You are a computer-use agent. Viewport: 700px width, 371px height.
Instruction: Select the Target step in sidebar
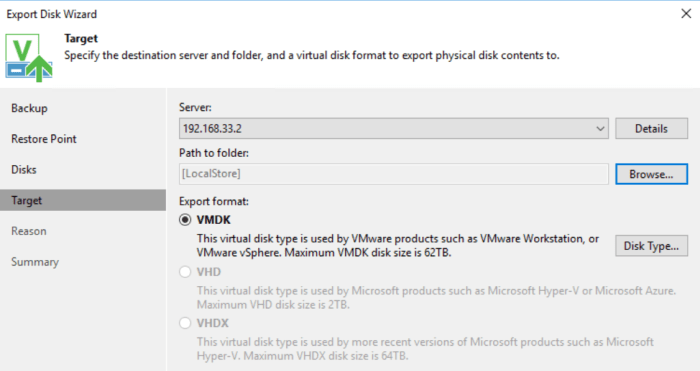83,200
